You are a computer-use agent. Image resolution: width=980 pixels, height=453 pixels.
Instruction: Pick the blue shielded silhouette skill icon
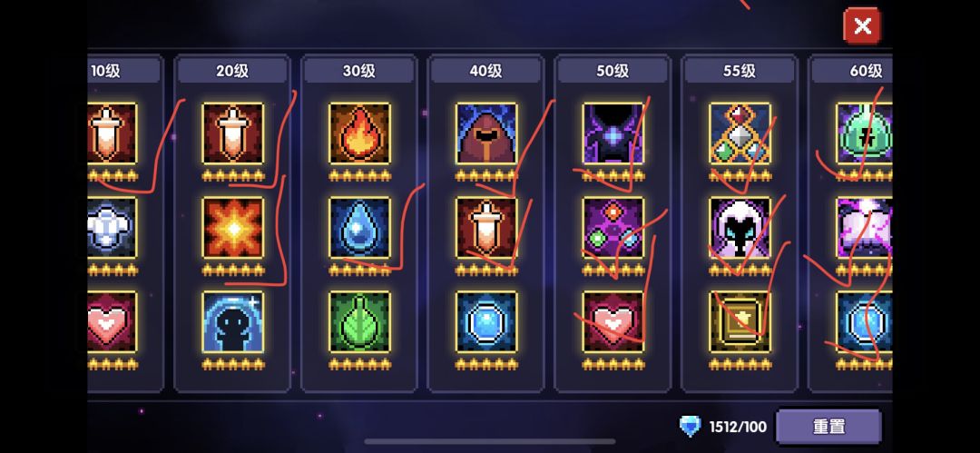pyautogui.click(x=233, y=321)
